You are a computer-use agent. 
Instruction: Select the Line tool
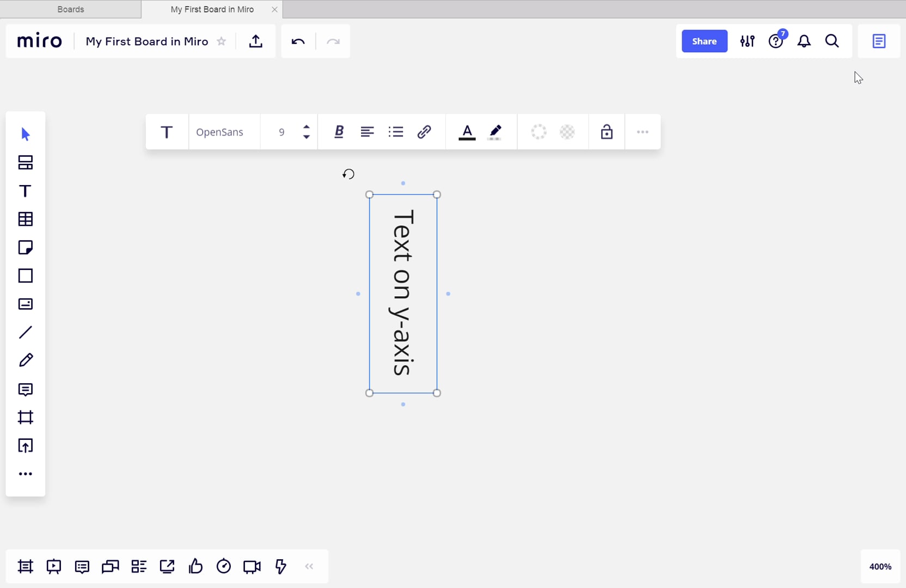point(25,332)
